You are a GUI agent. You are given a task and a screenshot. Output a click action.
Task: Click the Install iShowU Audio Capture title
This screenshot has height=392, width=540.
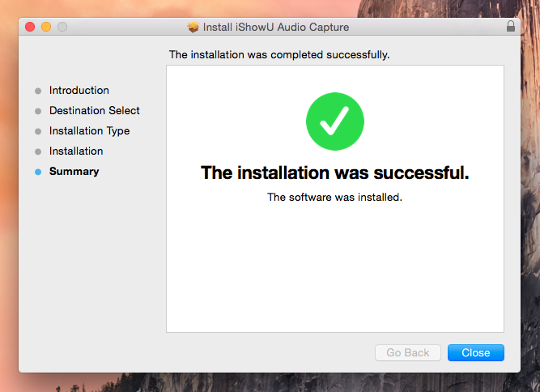tap(277, 28)
